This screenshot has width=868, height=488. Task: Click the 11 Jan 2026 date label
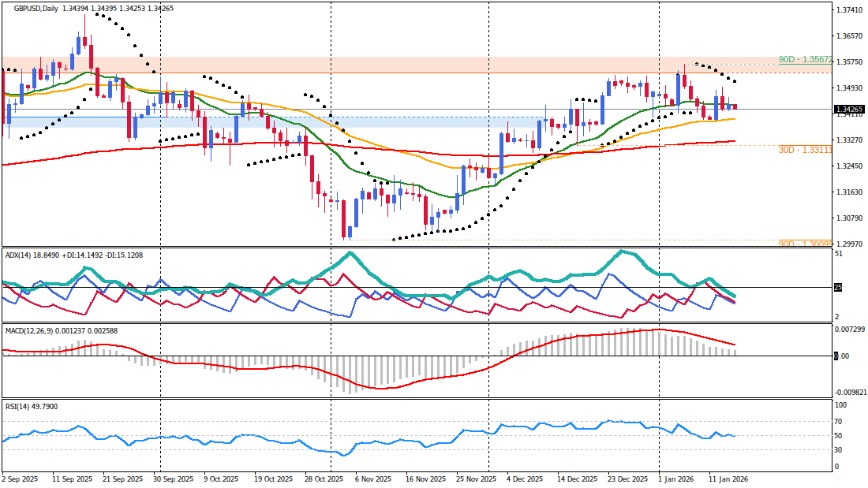(729, 479)
